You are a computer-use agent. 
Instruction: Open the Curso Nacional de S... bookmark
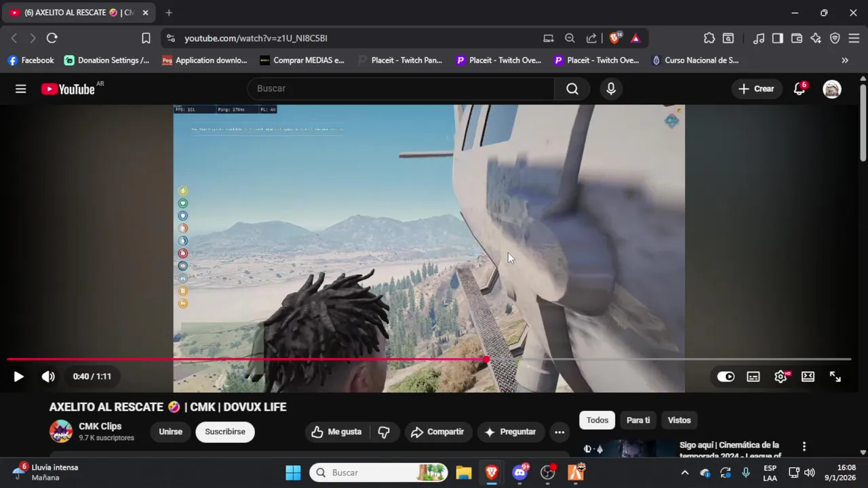tap(695, 60)
